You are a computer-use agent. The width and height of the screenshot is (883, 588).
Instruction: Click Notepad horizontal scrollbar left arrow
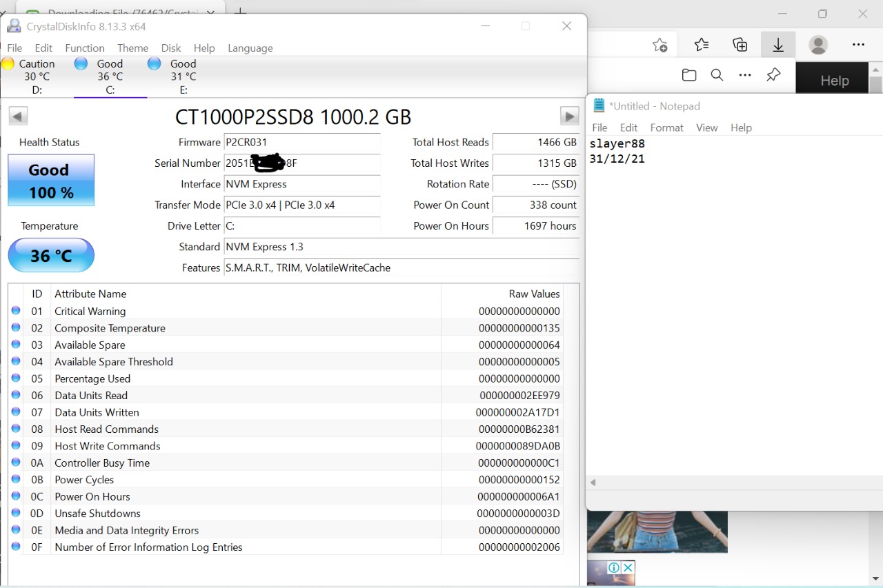(593, 483)
